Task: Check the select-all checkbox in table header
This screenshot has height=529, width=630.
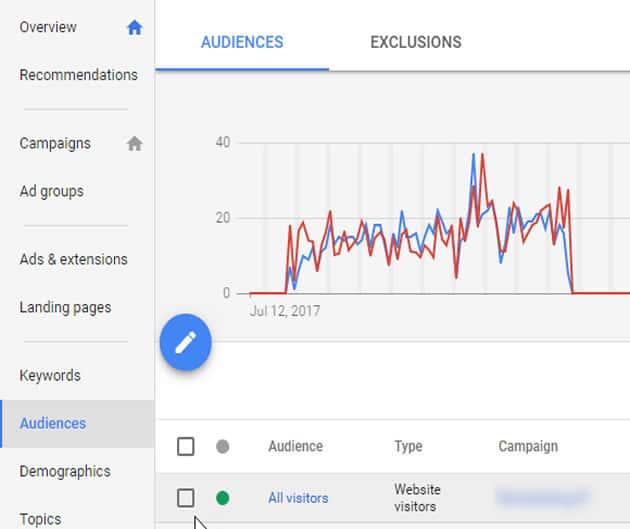Action: (x=186, y=446)
